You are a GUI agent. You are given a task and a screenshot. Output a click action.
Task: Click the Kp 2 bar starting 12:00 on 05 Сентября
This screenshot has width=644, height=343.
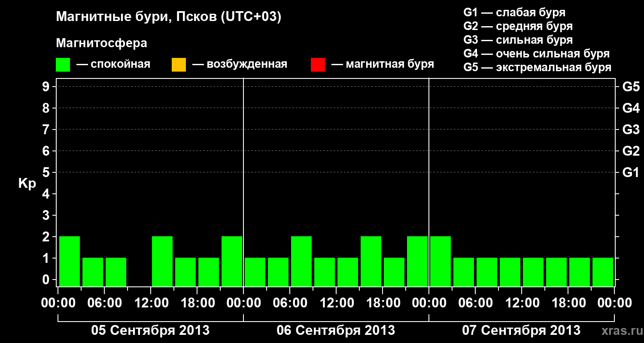pyautogui.click(x=162, y=261)
